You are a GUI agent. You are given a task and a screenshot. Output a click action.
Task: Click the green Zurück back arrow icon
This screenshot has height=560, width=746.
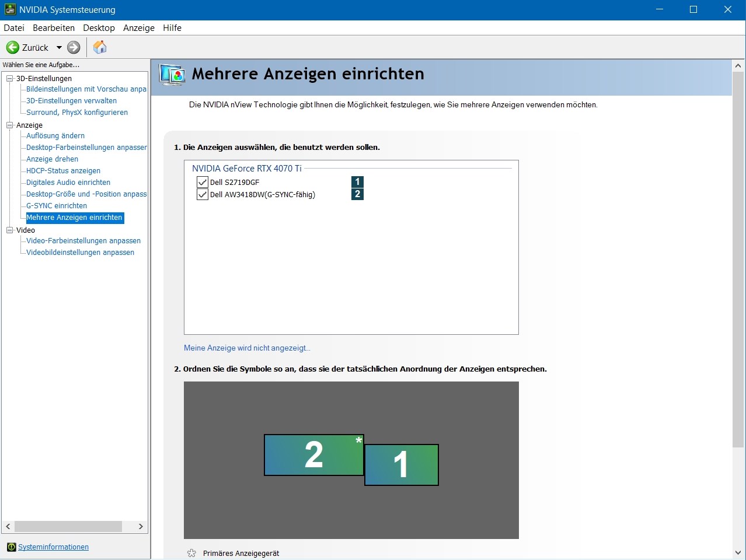13,47
